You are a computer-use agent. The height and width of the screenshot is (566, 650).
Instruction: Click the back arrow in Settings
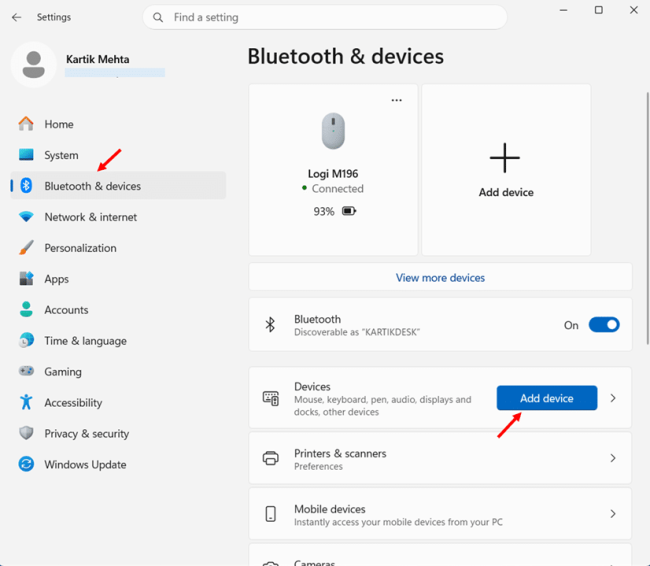[x=17, y=17]
